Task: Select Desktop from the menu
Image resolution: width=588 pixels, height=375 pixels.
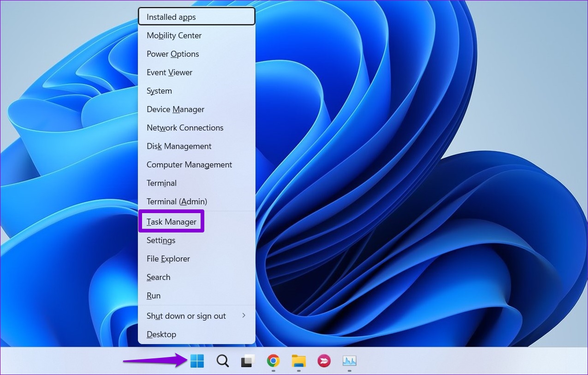Action: (x=161, y=334)
